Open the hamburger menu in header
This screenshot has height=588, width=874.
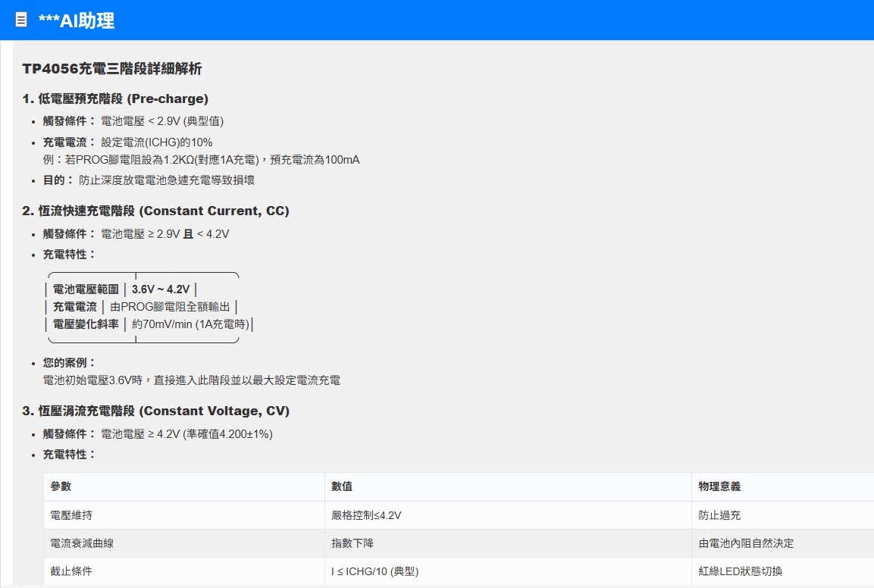21,20
